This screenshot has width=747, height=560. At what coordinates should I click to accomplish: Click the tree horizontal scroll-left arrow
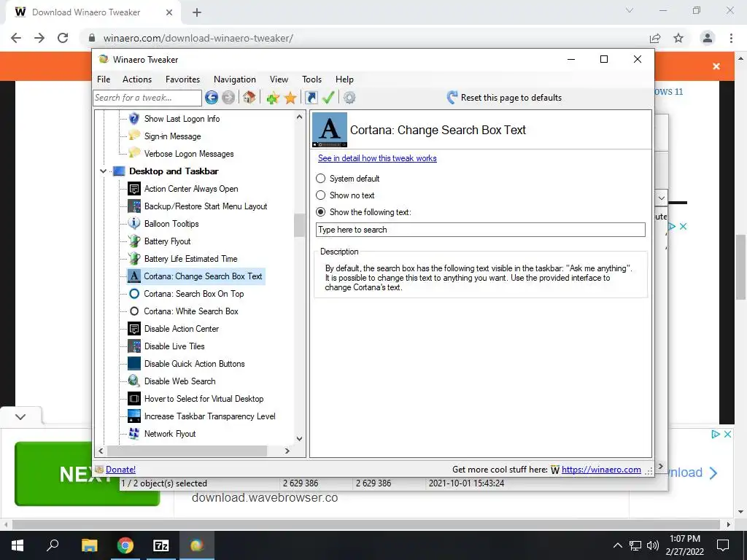[x=101, y=451]
